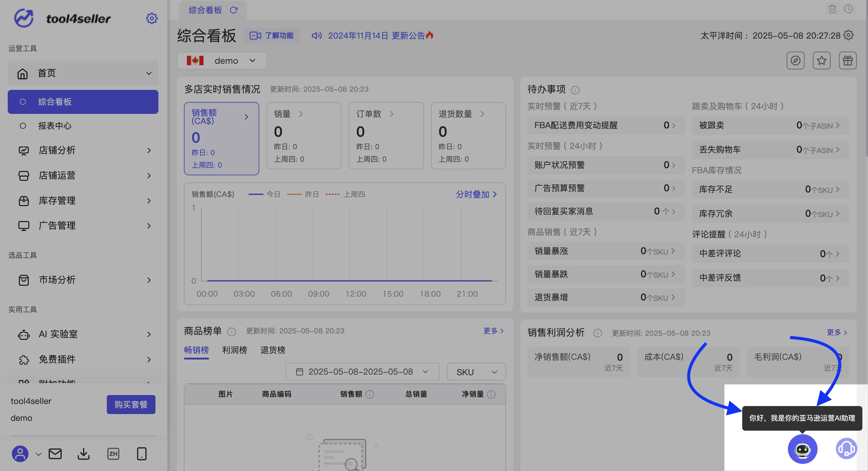Select the 退货数量 metric card
Image resolution: width=868 pixels, height=471 pixels.
coord(468,136)
